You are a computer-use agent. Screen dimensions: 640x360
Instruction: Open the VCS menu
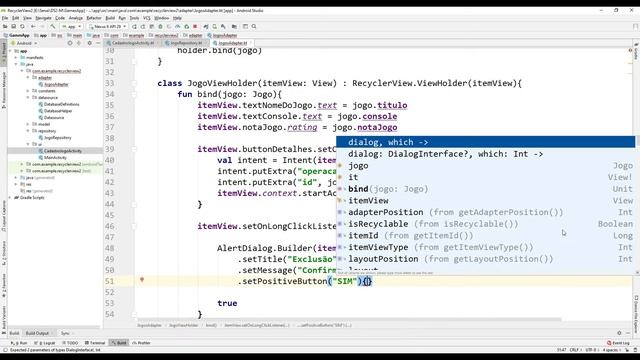[147, 18]
